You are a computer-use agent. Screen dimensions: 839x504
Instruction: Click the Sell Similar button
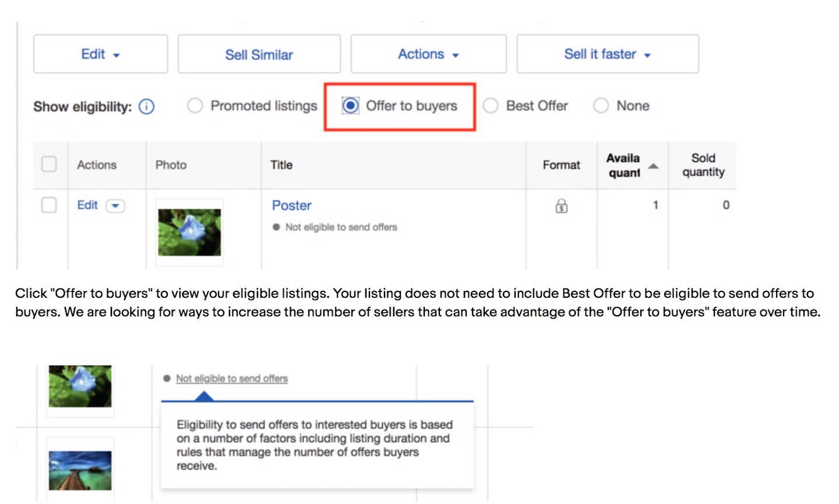[x=259, y=54]
